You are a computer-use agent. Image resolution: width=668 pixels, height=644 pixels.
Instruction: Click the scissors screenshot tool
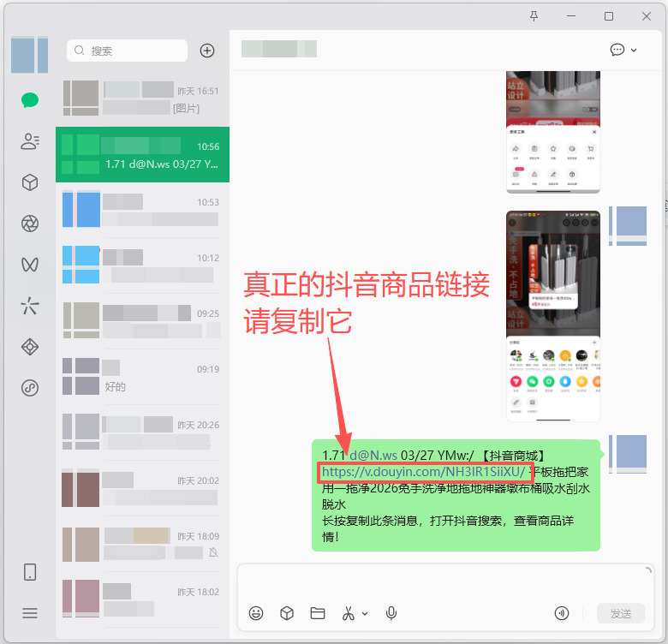tap(348, 613)
